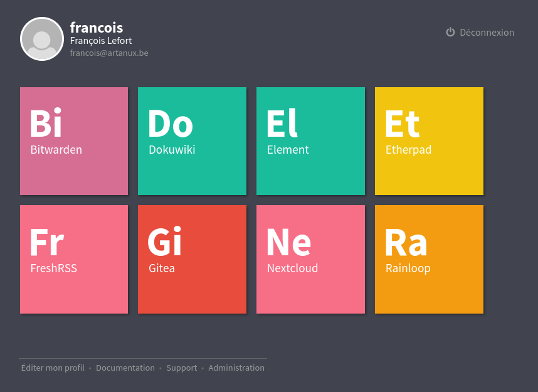Open the Administration footer link

click(236, 368)
